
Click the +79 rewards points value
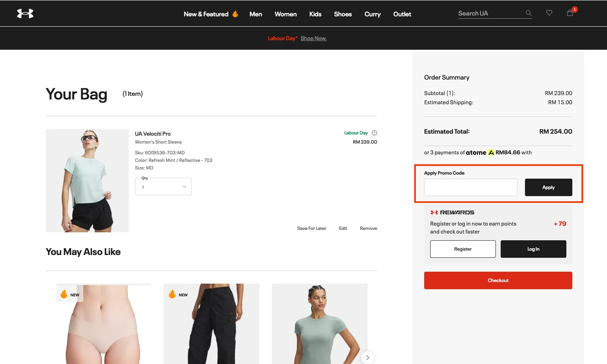(560, 224)
